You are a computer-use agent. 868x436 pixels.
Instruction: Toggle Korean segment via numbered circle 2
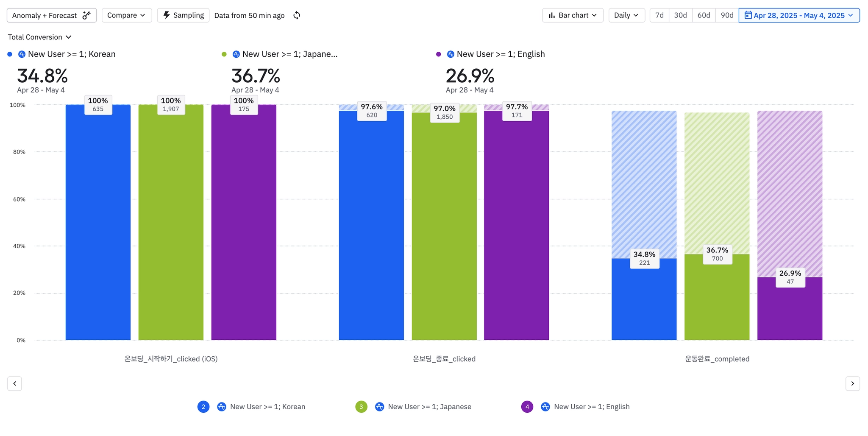203,407
